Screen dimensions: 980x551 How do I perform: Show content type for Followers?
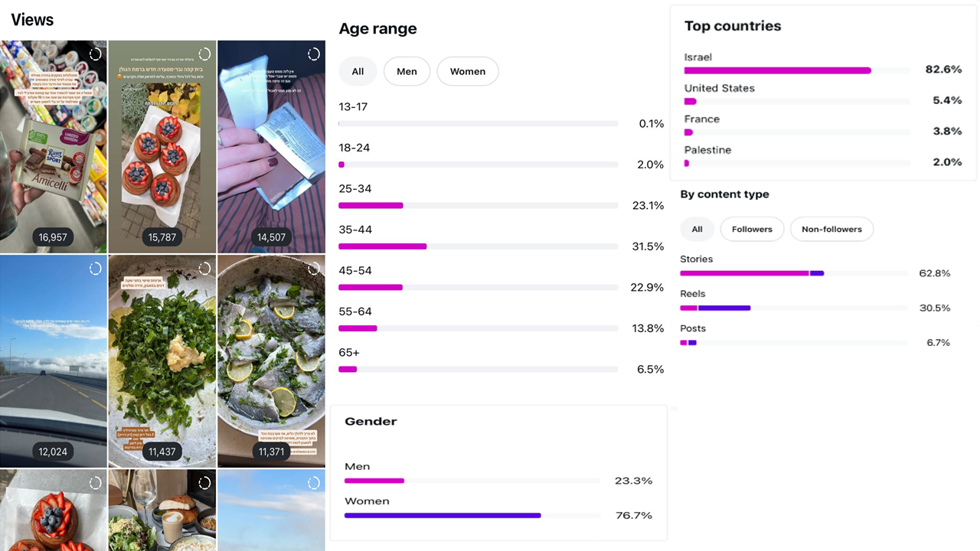pos(752,229)
